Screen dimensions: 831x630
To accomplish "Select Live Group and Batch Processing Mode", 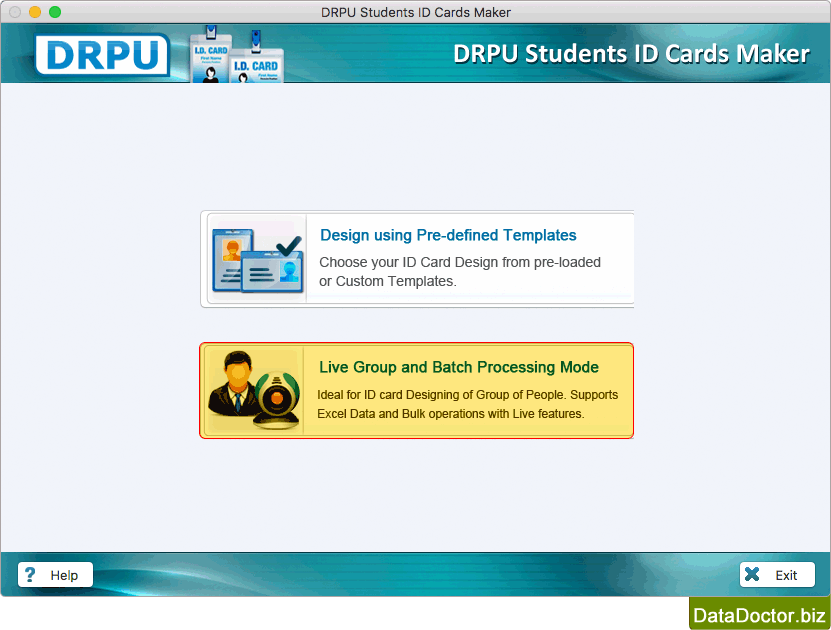I will click(417, 391).
